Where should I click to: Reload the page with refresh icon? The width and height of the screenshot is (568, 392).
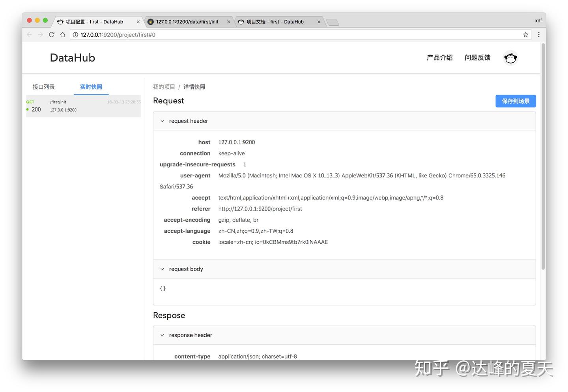(52, 35)
